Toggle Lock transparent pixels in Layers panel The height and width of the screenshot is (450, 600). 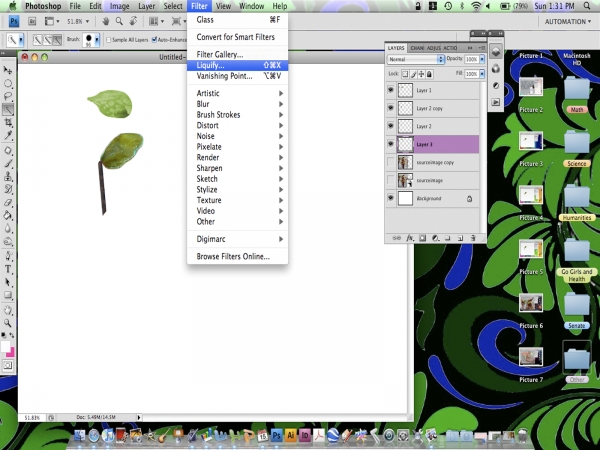click(405, 74)
